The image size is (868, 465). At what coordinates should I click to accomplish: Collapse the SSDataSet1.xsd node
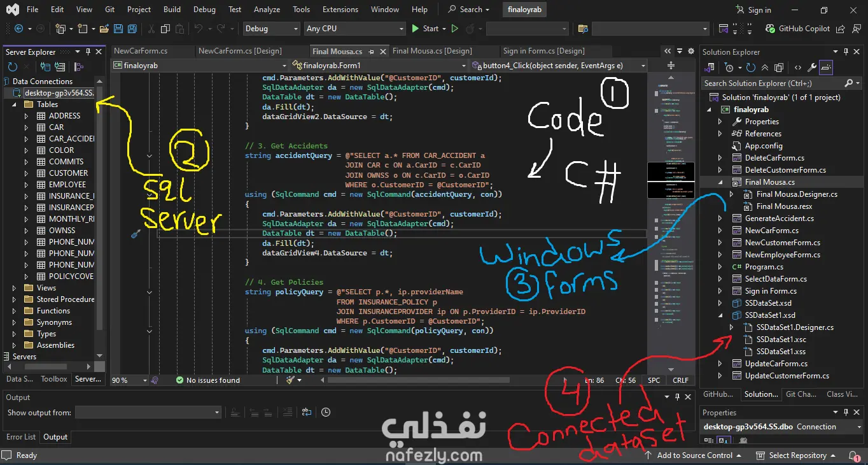[x=720, y=315]
